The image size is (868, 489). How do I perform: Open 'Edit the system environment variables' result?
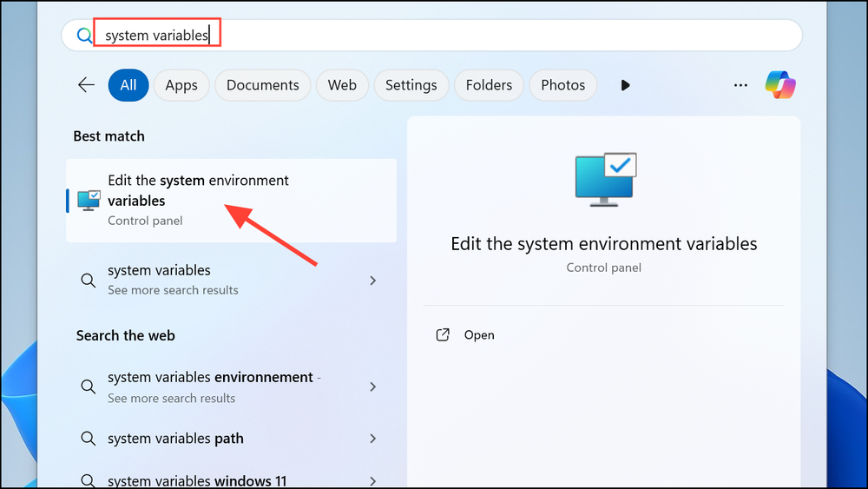tap(231, 200)
